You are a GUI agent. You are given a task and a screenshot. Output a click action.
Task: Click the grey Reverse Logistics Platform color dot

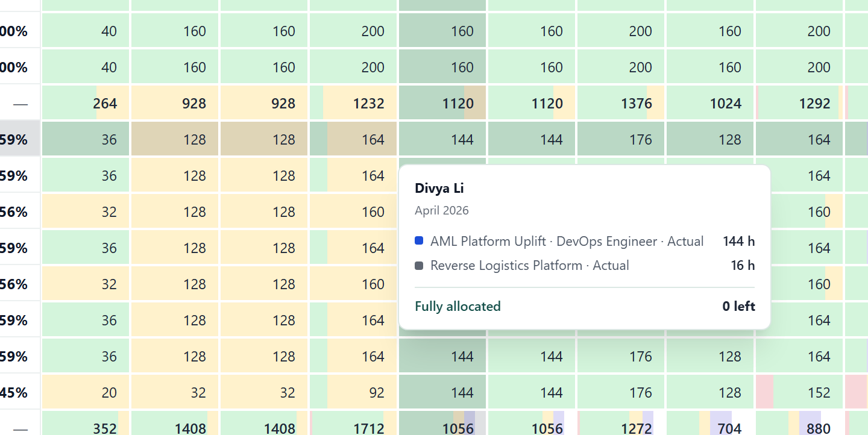tap(420, 265)
